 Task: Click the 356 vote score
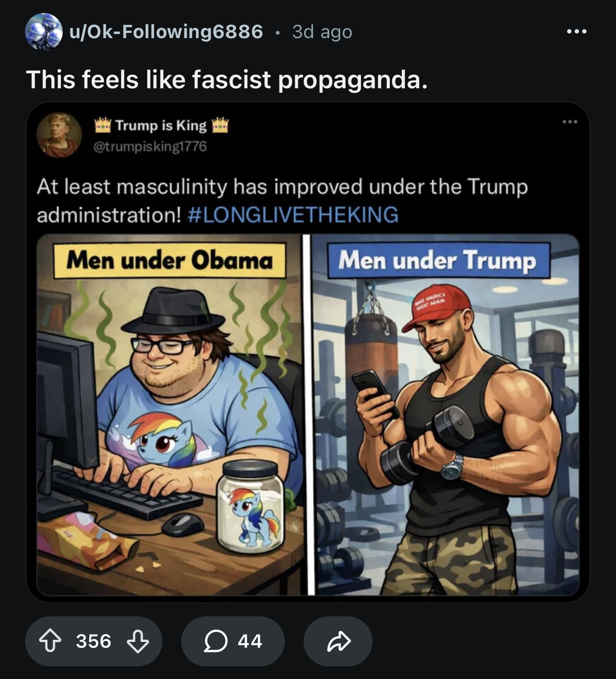tap(94, 641)
